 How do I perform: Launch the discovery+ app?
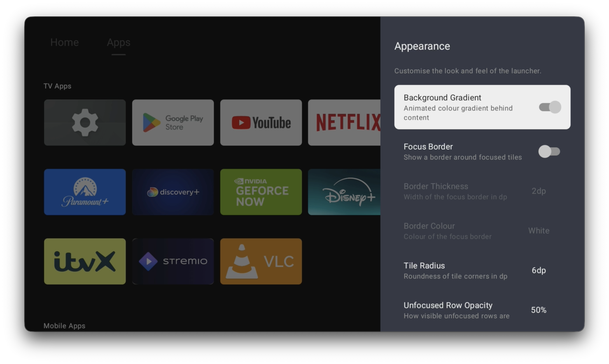[x=173, y=192]
